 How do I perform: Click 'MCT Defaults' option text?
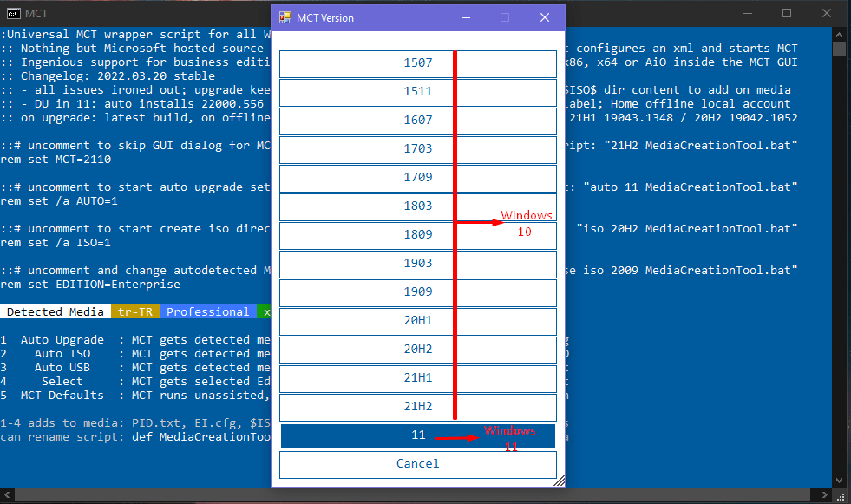[62, 396]
